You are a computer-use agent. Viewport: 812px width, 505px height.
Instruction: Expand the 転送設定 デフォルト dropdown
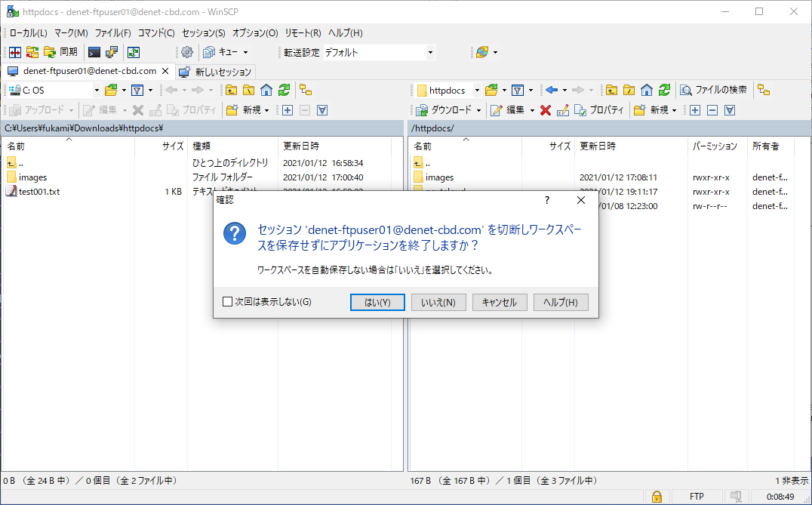(430, 52)
